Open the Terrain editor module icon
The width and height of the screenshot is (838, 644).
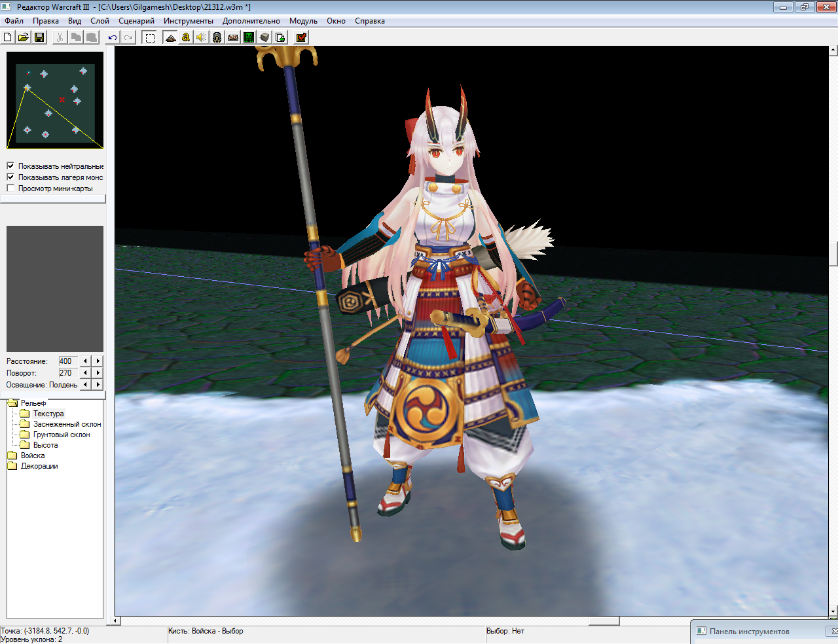pos(170,37)
